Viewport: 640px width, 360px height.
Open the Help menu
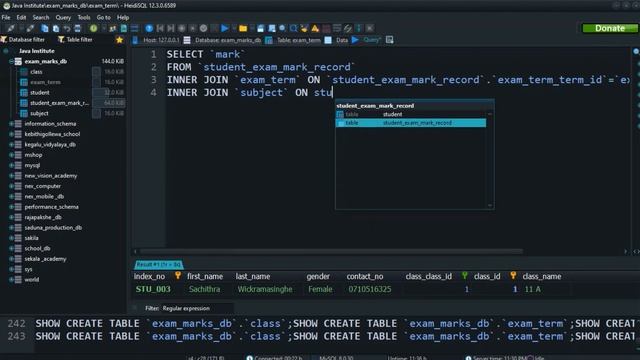coord(123,18)
